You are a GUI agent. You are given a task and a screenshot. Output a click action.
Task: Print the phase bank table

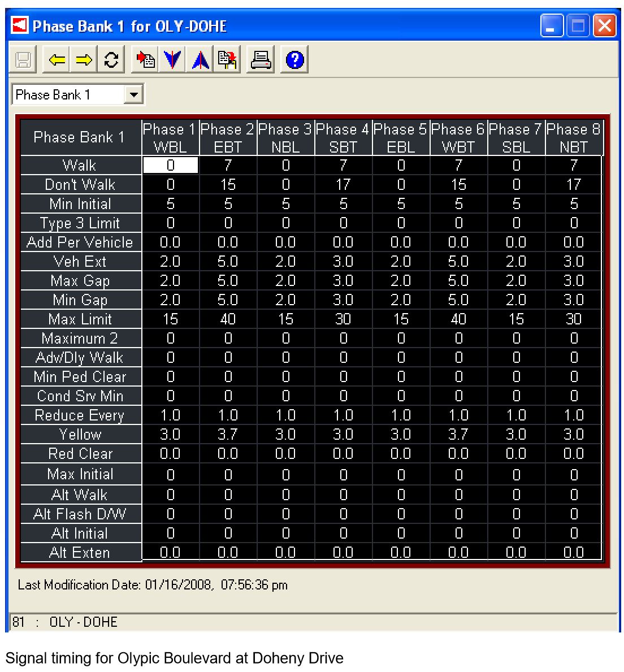[x=261, y=59]
